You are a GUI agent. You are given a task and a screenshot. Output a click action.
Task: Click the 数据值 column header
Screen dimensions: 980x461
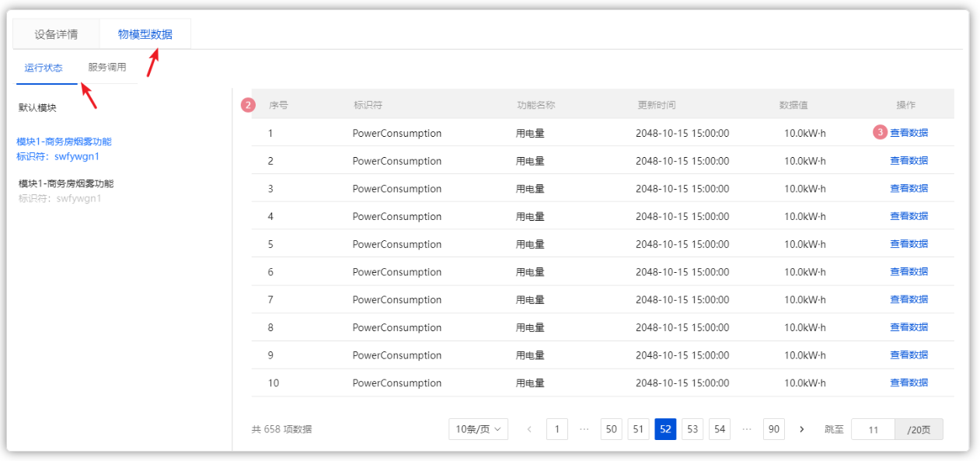793,105
